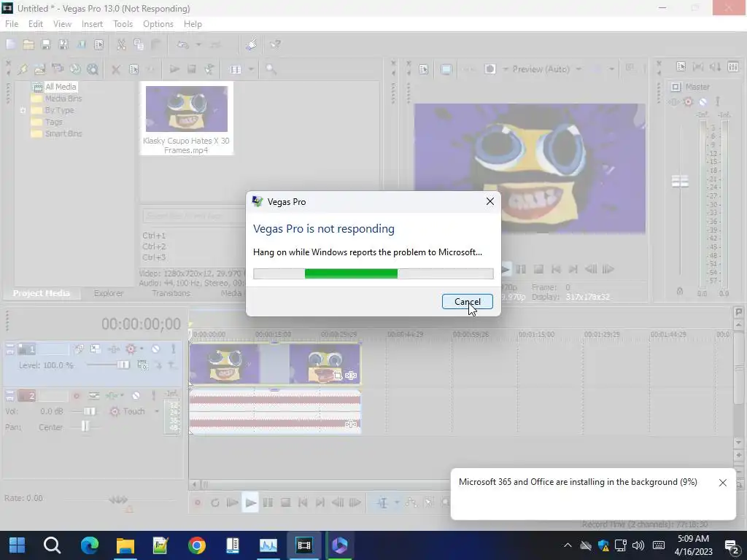747x560 pixels.
Task: Open the Touch automation mode dropdown on track 2
Action: pos(157,411)
